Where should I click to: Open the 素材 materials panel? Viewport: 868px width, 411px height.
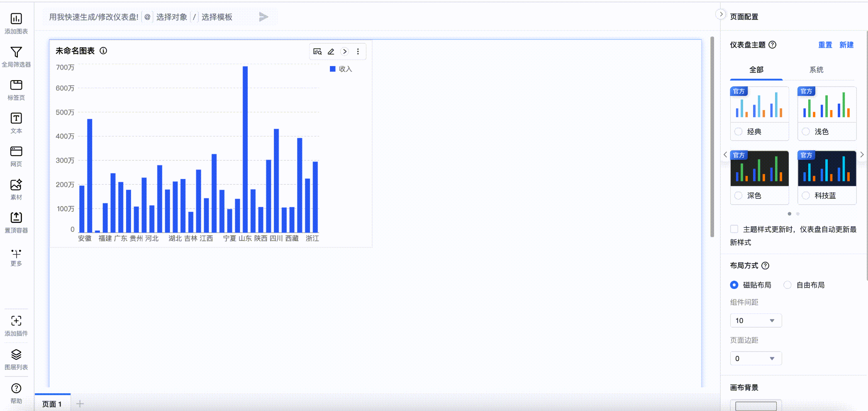click(16, 185)
